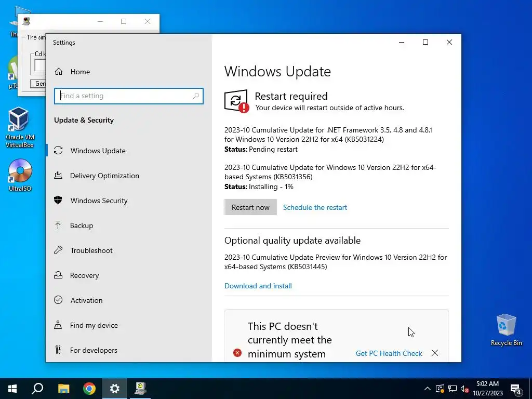This screenshot has width=532, height=399.
Task: Close the small background window
Action: pyautogui.click(x=147, y=21)
